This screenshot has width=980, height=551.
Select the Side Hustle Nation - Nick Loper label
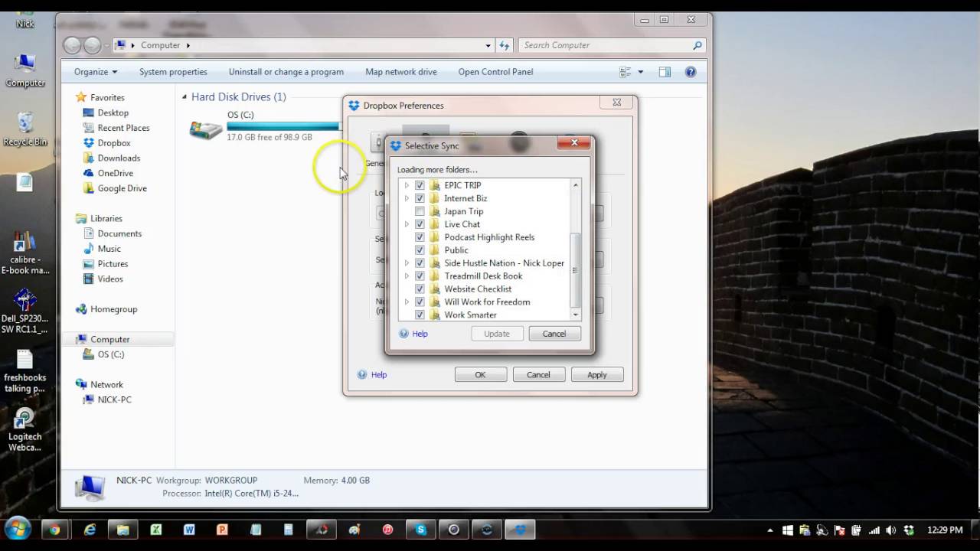click(x=504, y=263)
